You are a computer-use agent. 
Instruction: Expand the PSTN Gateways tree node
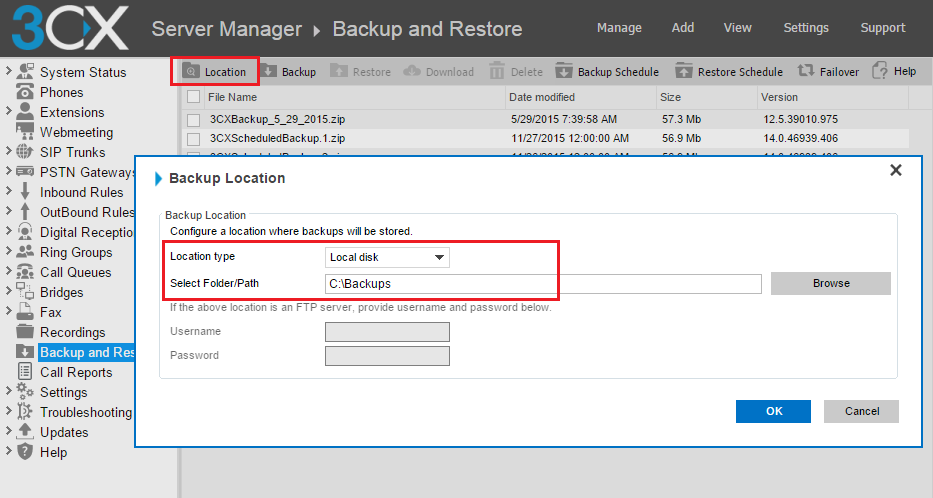(8, 171)
